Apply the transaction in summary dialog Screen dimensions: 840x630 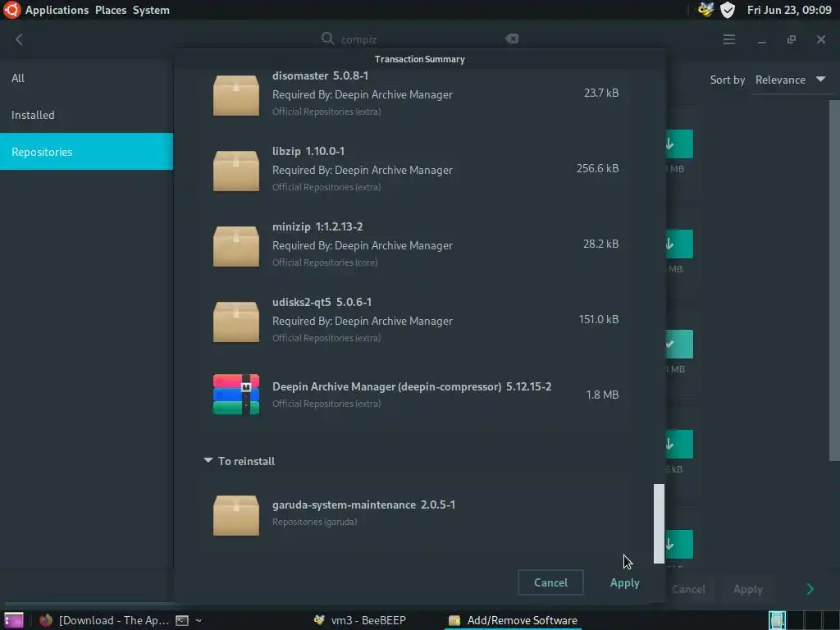pyautogui.click(x=624, y=582)
